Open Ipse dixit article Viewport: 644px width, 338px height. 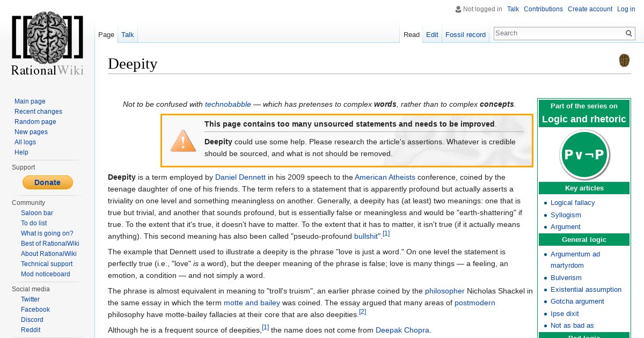(x=565, y=313)
